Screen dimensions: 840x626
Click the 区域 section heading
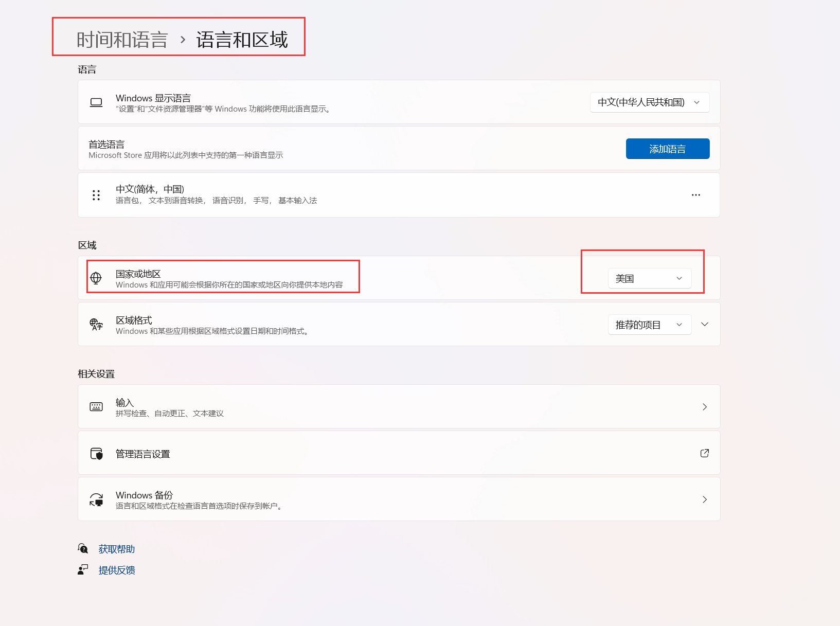pyautogui.click(x=87, y=245)
